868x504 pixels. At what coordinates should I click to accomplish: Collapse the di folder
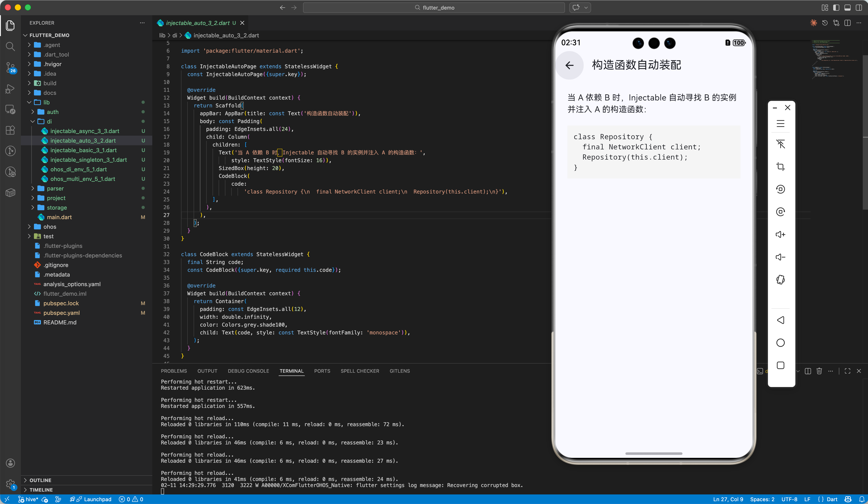pyautogui.click(x=49, y=121)
